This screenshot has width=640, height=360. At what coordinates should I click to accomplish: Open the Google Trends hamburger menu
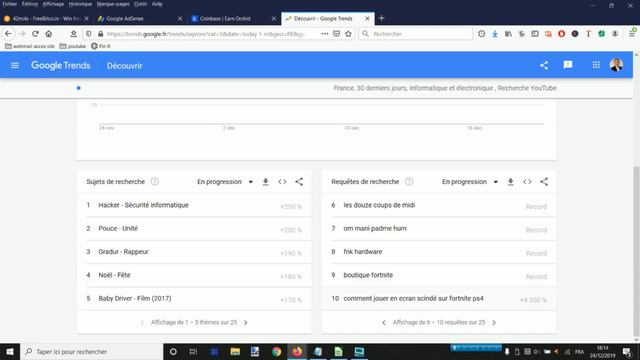point(15,65)
